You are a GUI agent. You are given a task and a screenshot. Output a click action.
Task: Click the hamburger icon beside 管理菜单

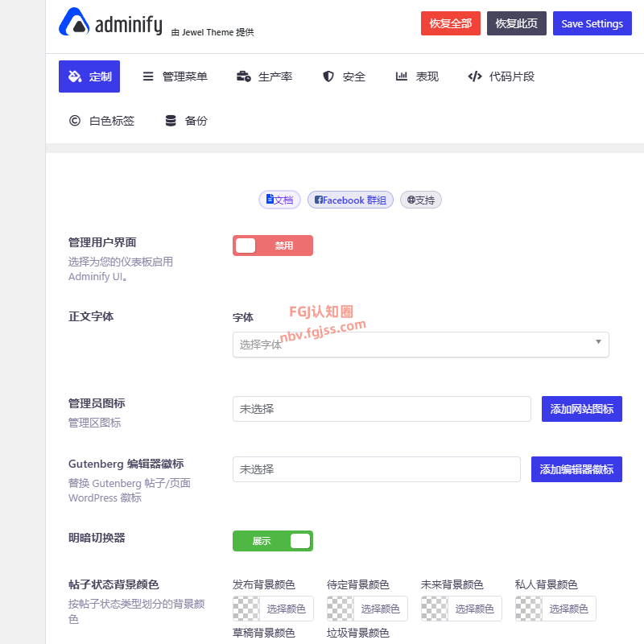tap(148, 76)
